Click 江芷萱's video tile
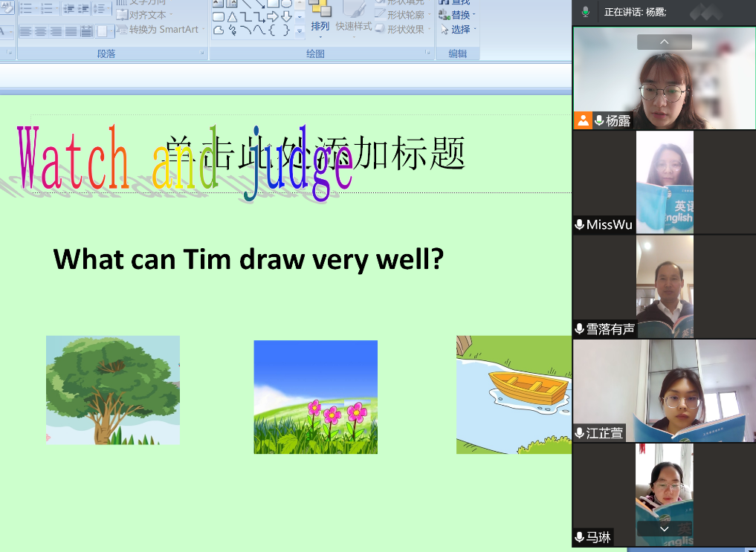 click(665, 391)
